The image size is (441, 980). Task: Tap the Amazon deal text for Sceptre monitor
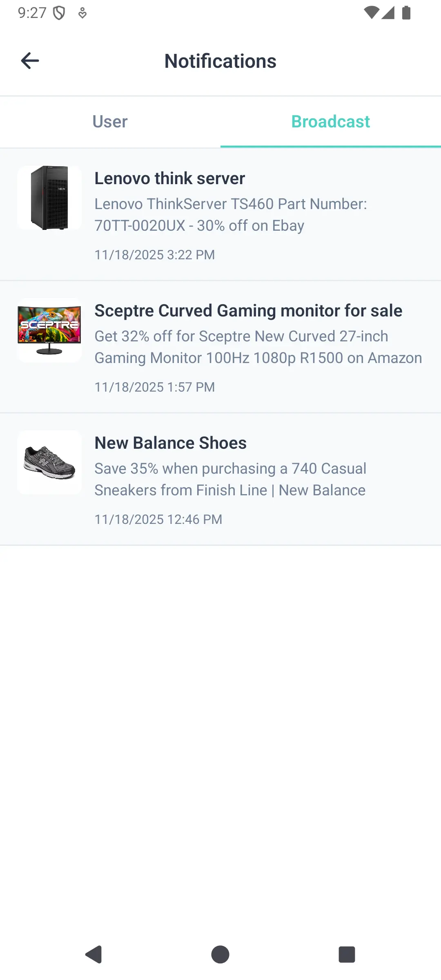point(258,347)
